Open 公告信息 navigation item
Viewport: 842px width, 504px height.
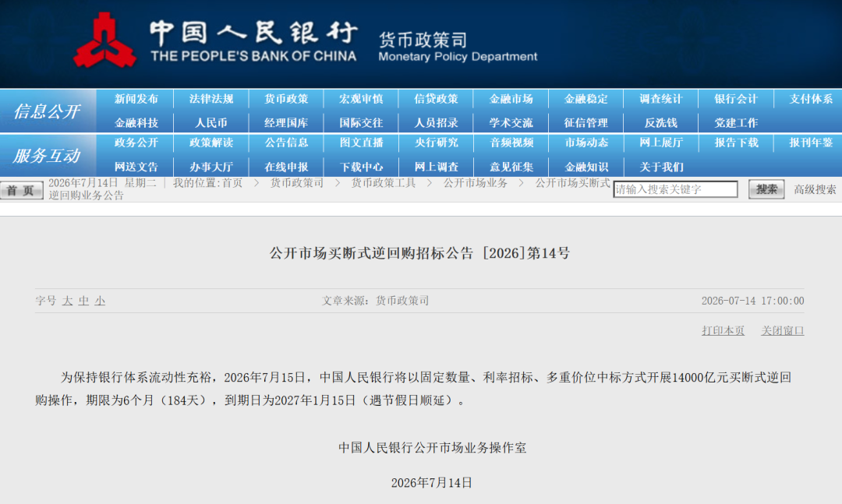pyautogui.click(x=286, y=143)
